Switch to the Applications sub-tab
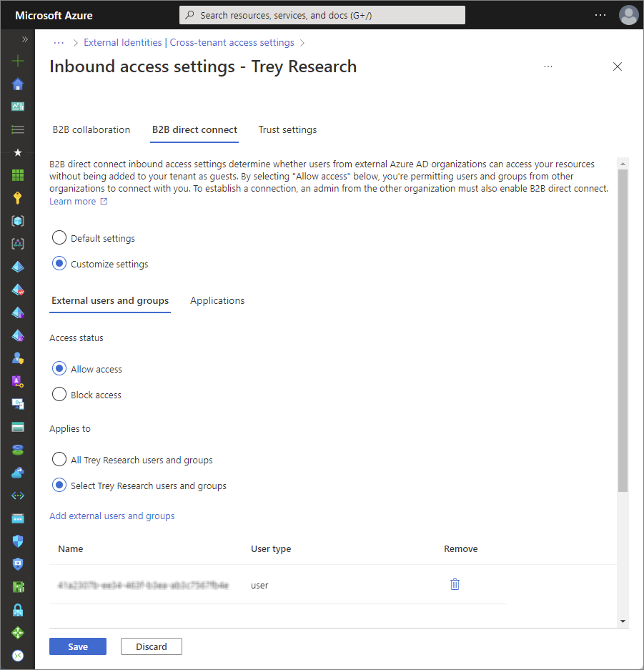 click(x=217, y=301)
